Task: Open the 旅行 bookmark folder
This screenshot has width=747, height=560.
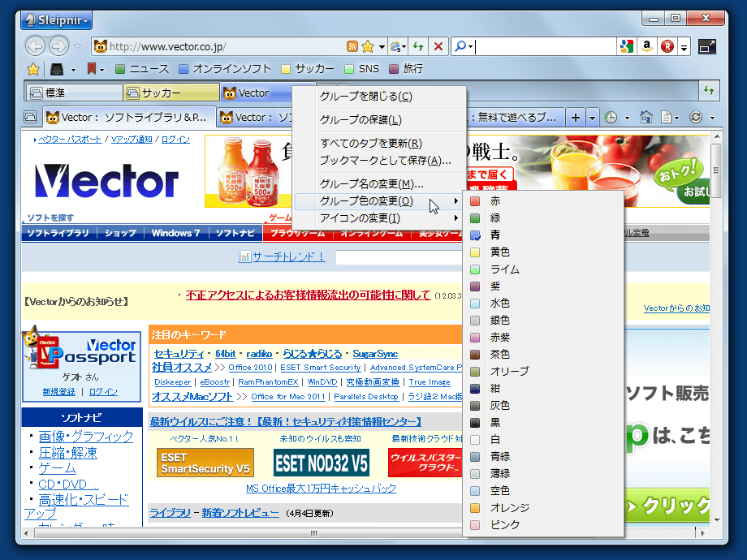Action: tap(406, 69)
